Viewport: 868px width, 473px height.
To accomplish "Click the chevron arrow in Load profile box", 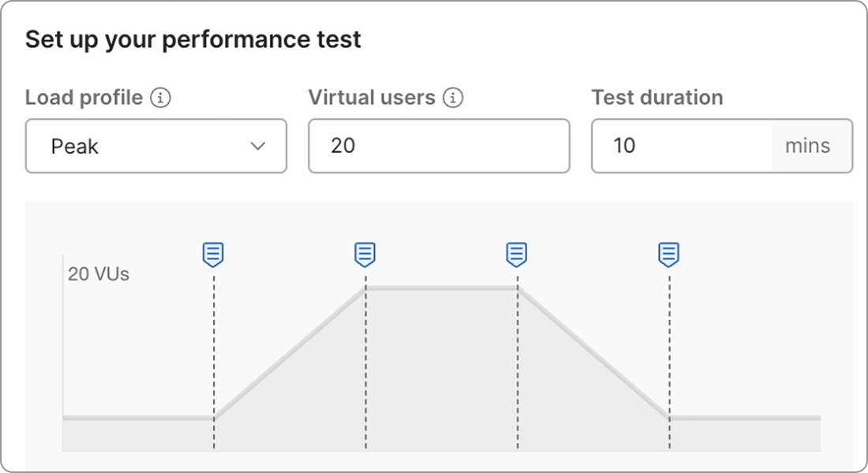I will tap(257, 146).
